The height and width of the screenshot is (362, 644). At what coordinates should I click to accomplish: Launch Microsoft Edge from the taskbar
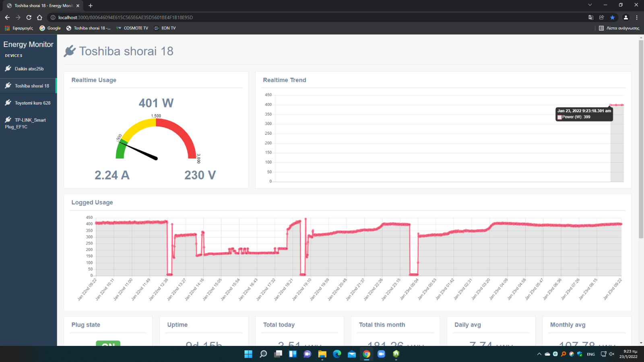coord(337,354)
